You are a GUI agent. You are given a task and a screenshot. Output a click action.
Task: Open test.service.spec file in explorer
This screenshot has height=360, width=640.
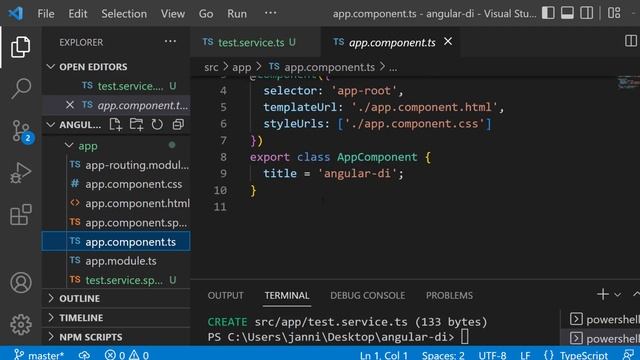pyautogui.click(x=116, y=280)
